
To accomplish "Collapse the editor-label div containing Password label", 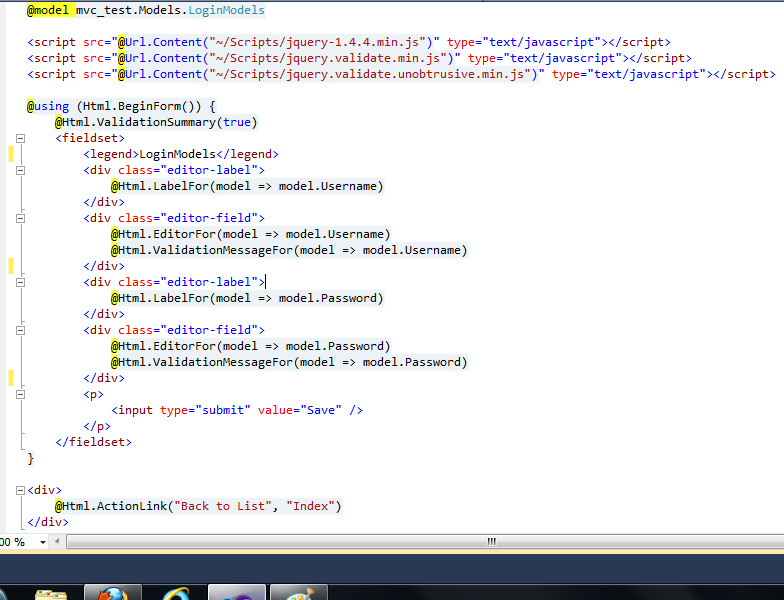I will click(19, 283).
